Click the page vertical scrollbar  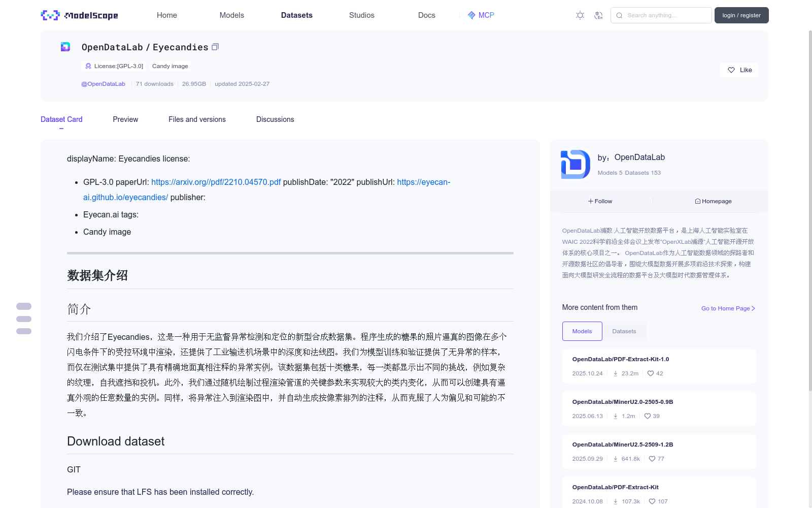click(810, 211)
